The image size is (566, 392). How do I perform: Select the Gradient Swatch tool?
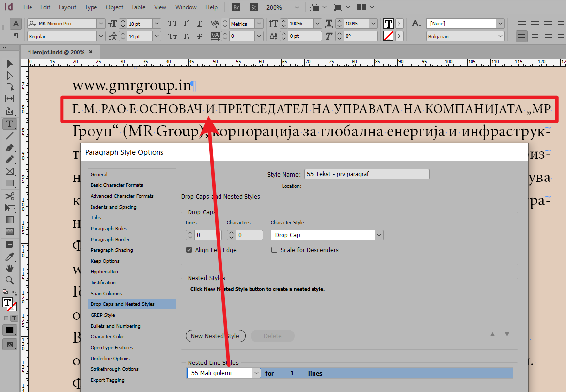[10, 220]
